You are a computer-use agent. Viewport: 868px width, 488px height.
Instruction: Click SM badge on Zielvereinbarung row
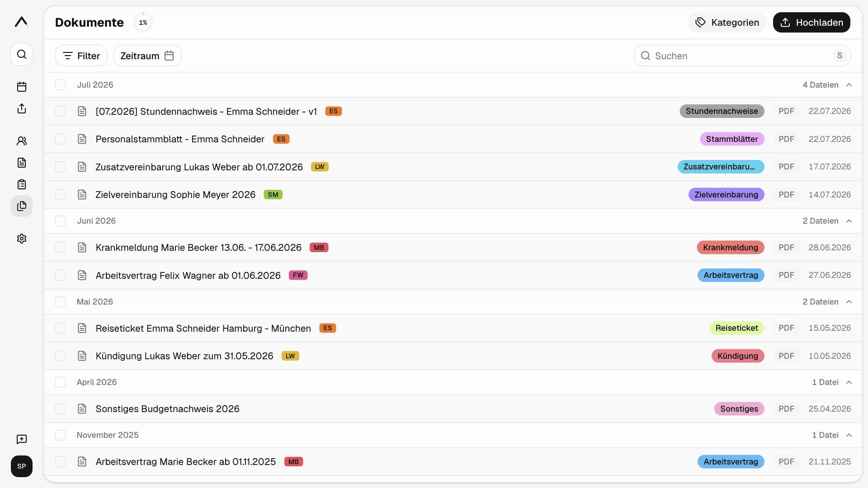[273, 195]
